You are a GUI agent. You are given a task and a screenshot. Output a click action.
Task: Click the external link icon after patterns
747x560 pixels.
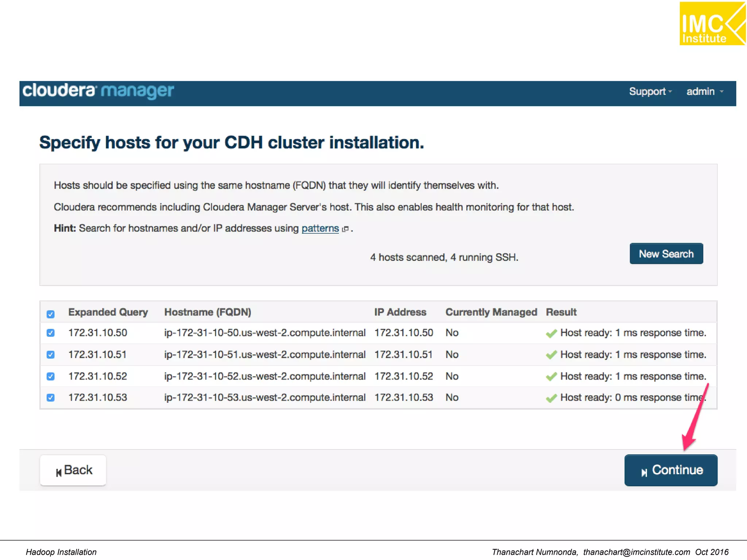coord(345,229)
